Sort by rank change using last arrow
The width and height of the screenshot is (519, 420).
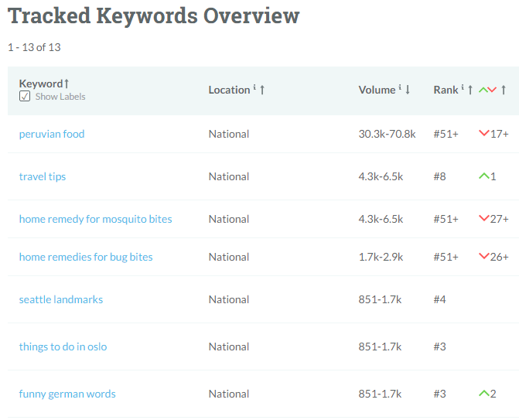[x=504, y=90]
